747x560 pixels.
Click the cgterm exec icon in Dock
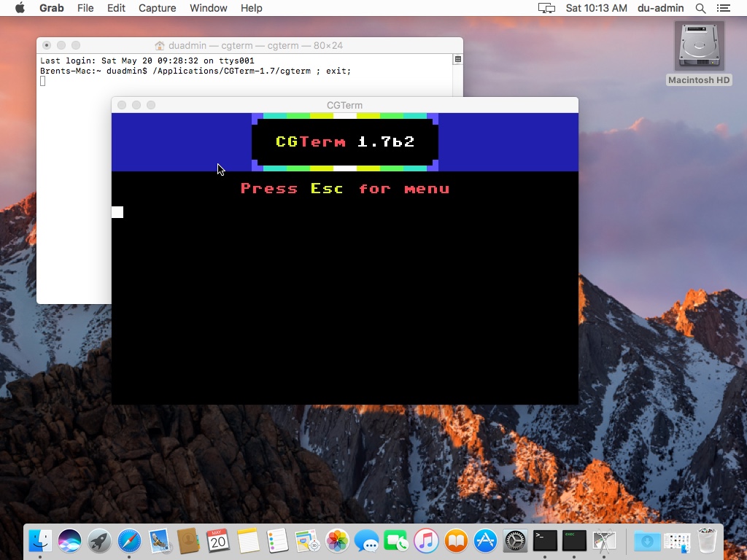(x=574, y=541)
